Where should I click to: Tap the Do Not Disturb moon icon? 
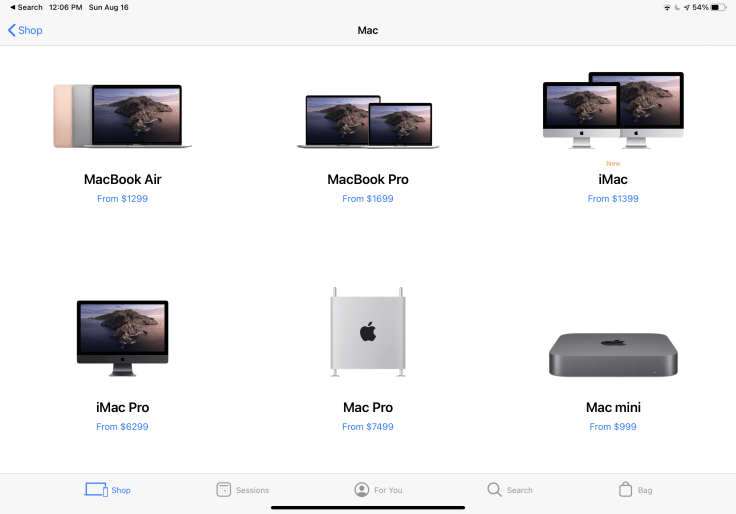(677, 8)
